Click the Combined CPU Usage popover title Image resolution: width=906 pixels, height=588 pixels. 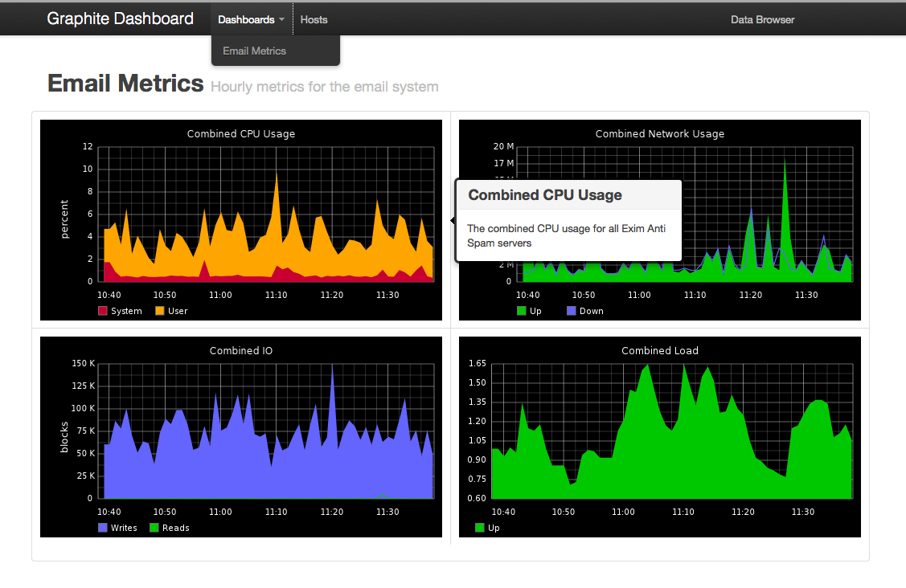pyautogui.click(x=545, y=195)
